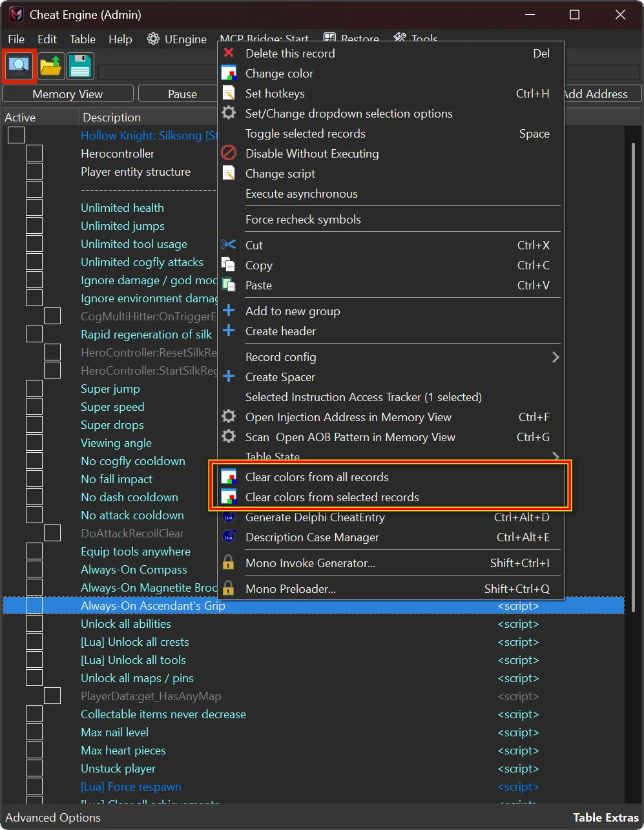
Task: Select the Player entity structure record
Action: pos(136,171)
